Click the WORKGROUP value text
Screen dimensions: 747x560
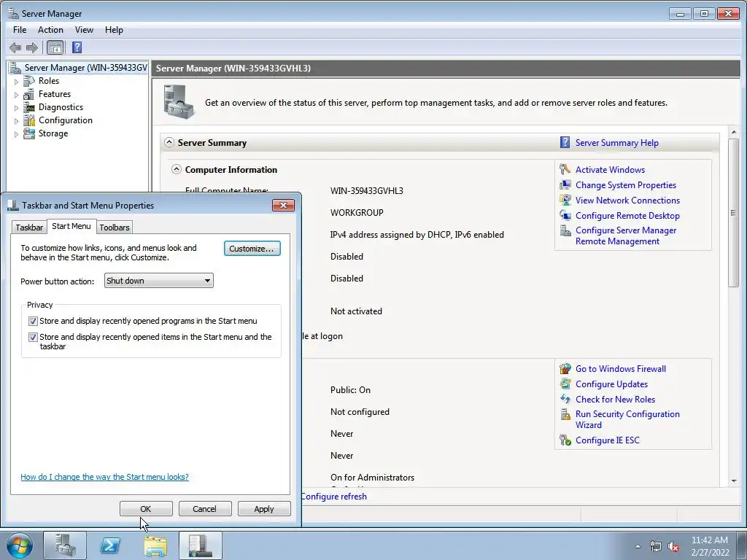tap(357, 212)
